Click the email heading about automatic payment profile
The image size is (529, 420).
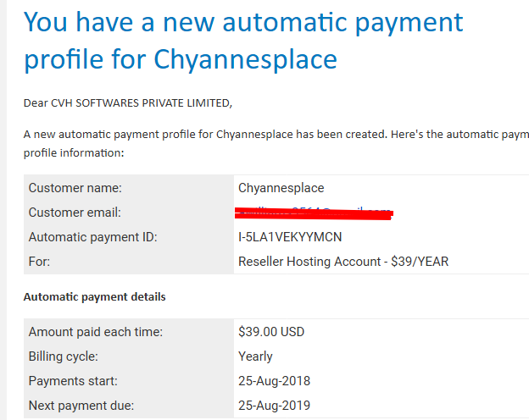[x=243, y=41]
